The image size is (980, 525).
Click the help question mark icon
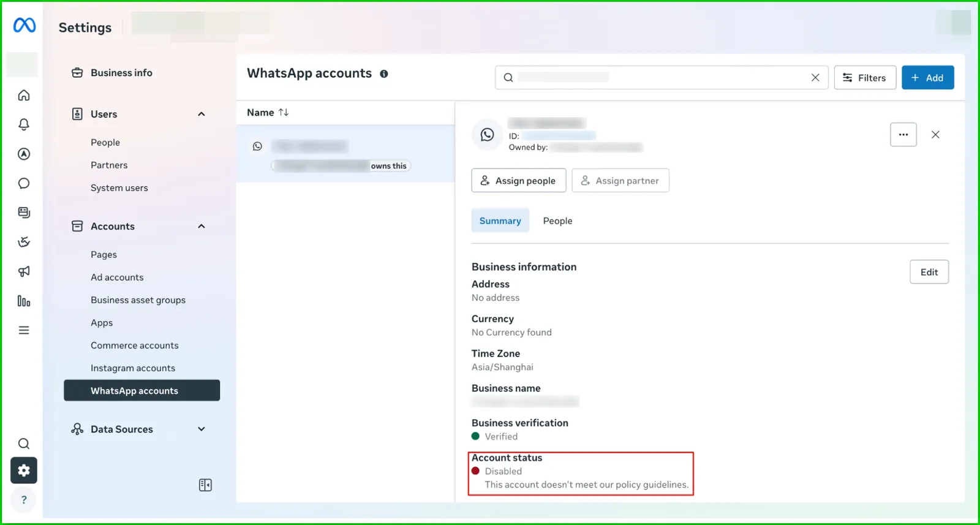coord(24,500)
